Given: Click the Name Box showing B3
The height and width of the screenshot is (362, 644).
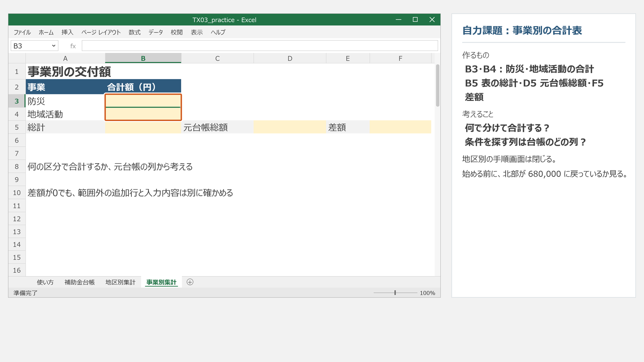Looking at the screenshot, I should tap(34, 46).
